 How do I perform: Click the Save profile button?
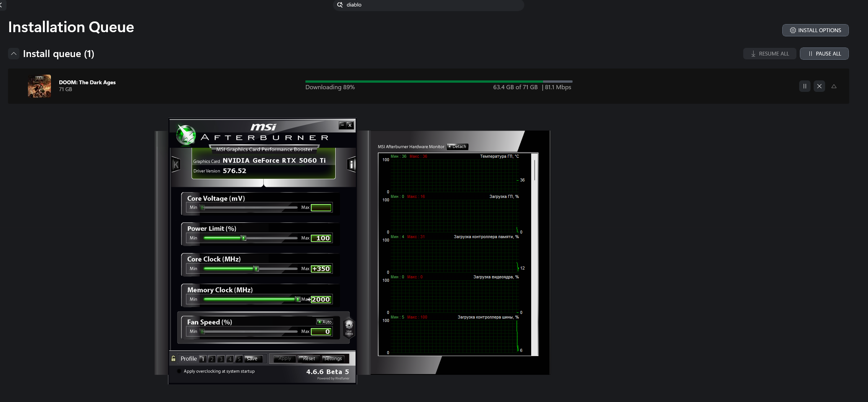(x=254, y=359)
